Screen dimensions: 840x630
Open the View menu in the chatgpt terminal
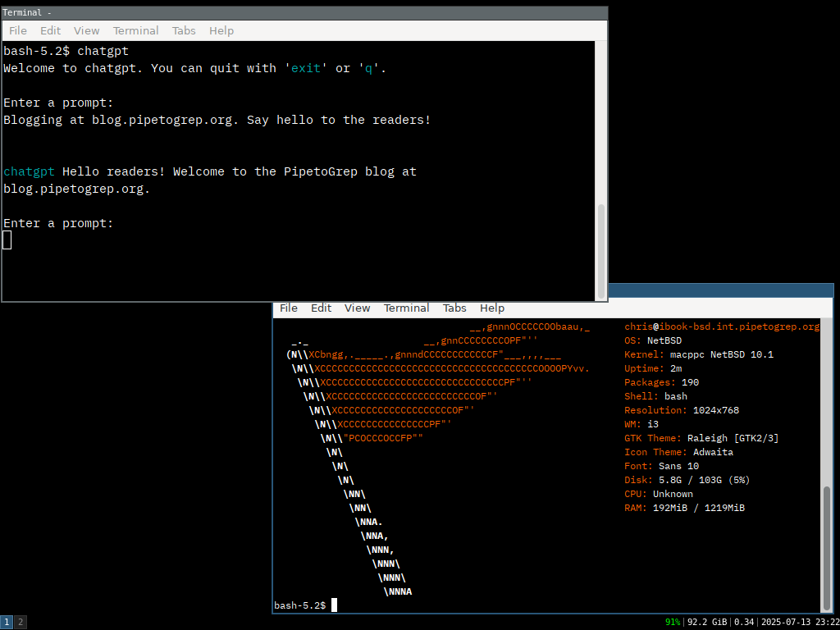pos(87,30)
